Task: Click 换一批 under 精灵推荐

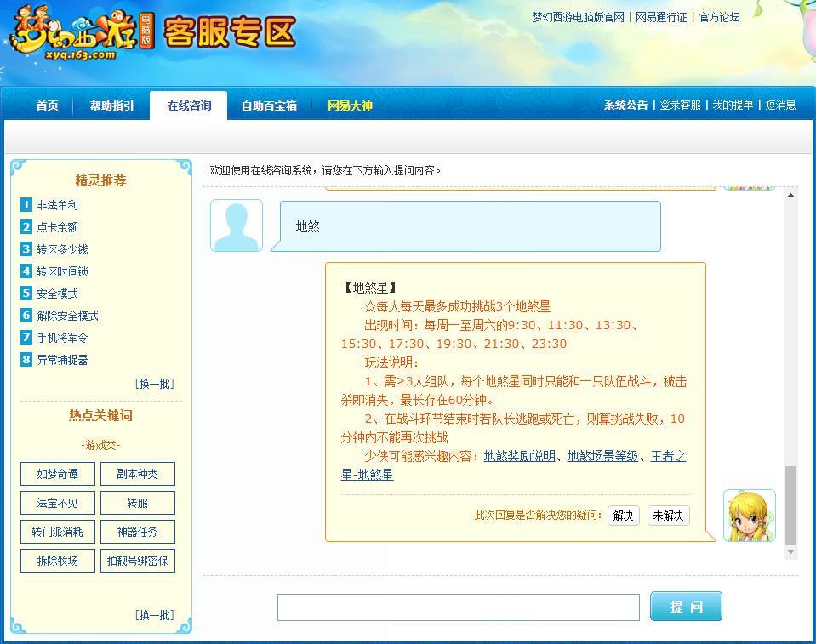Action: coord(154,383)
